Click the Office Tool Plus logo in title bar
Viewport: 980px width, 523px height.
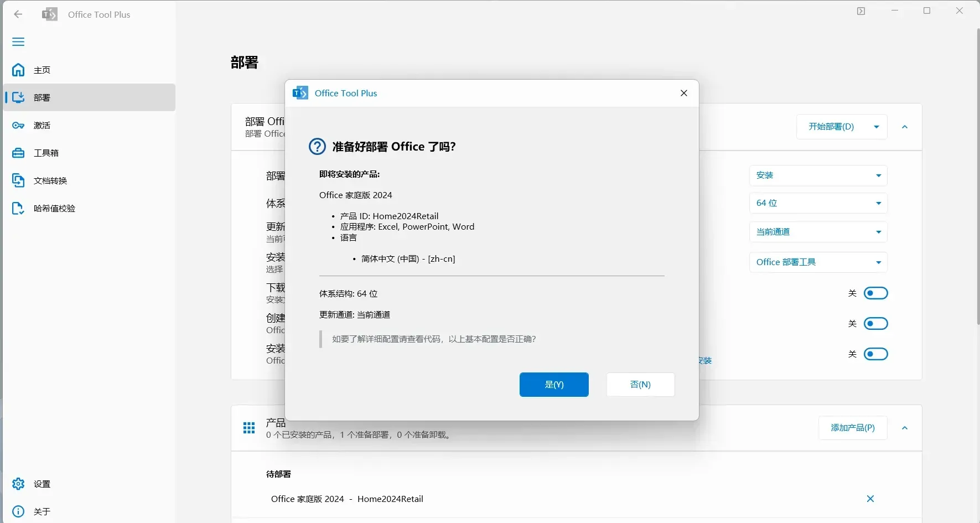point(50,14)
